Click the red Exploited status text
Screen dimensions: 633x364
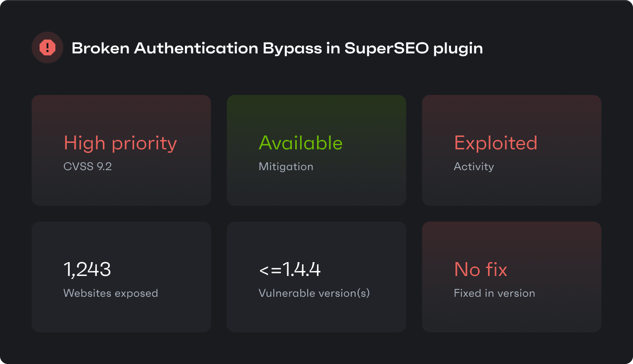click(x=496, y=143)
